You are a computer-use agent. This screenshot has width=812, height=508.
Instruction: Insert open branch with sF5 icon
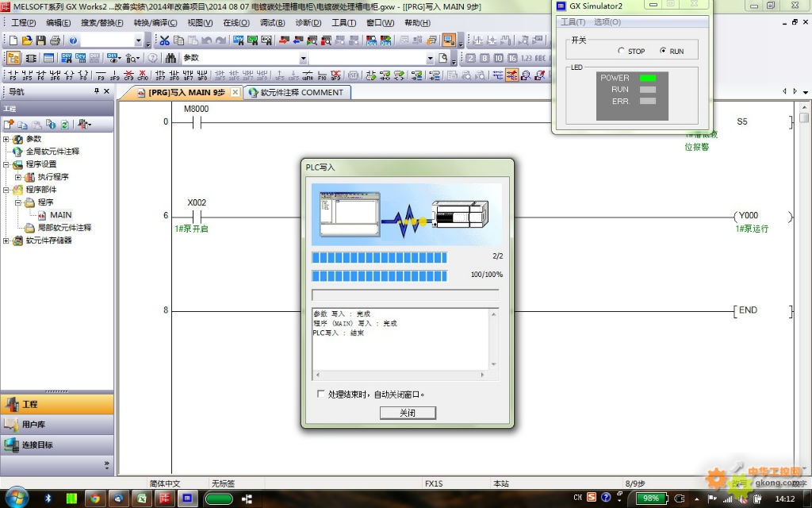pos(27,75)
